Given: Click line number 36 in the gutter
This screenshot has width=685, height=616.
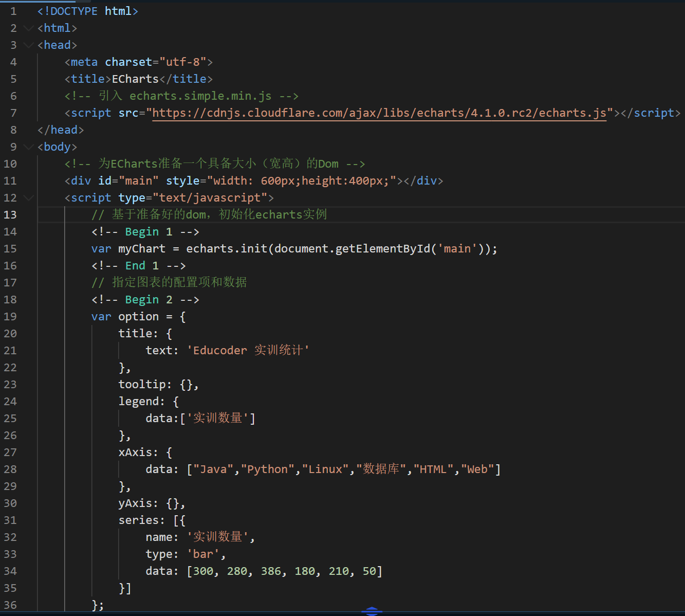Looking at the screenshot, I should pos(10,605).
